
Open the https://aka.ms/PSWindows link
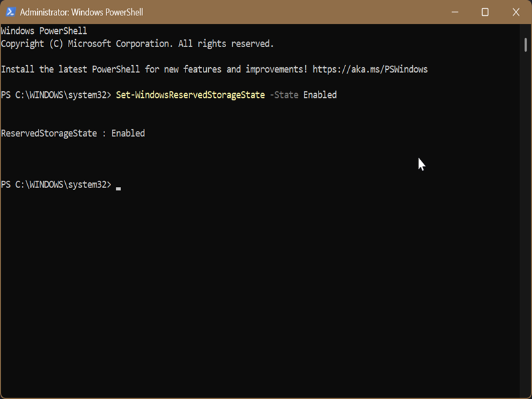point(370,69)
